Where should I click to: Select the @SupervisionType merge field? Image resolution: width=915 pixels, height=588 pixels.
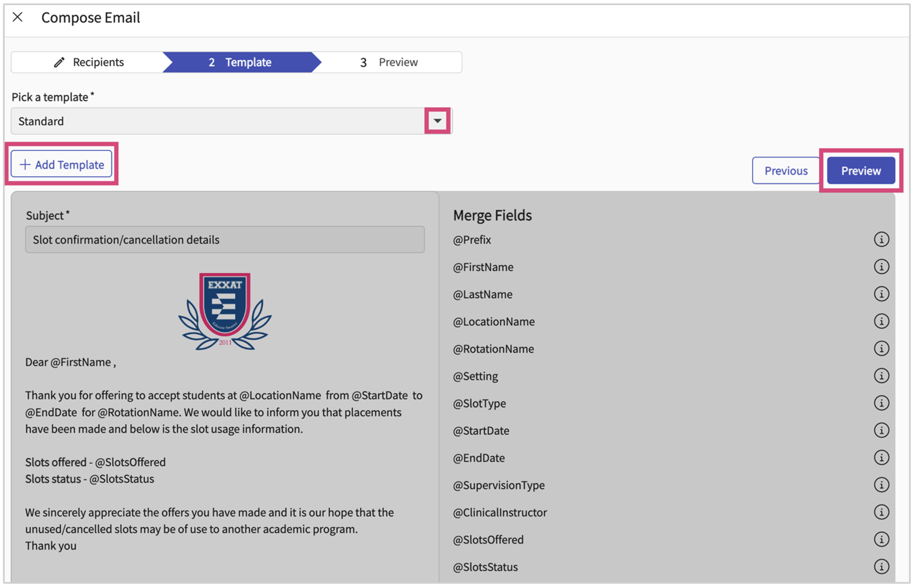pos(499,485)
